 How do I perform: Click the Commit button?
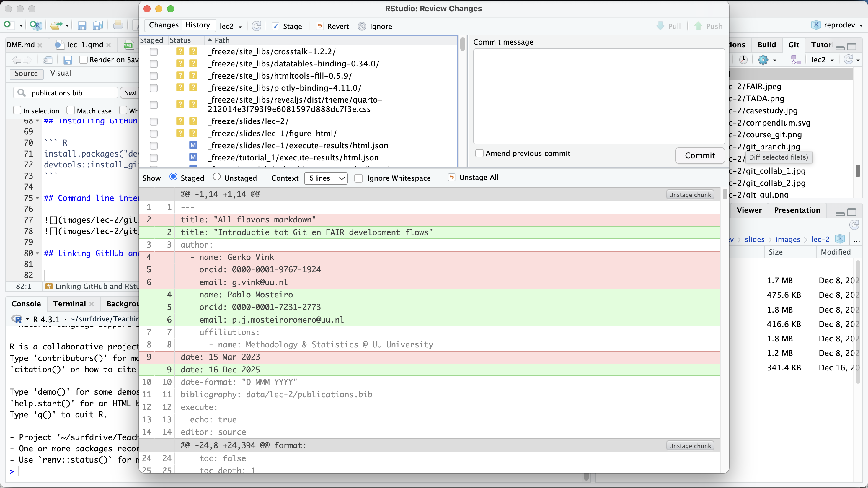(700, 155)
